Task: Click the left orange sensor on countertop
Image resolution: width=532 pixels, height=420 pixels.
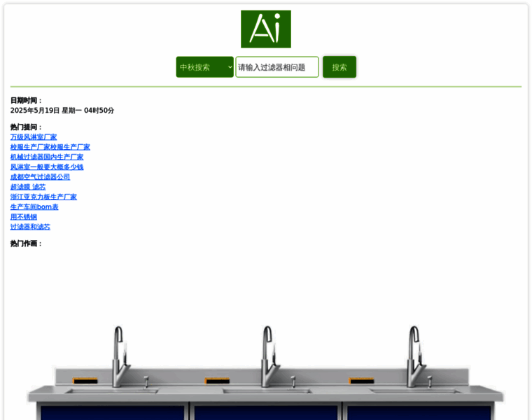Action: tap(85, 381)
